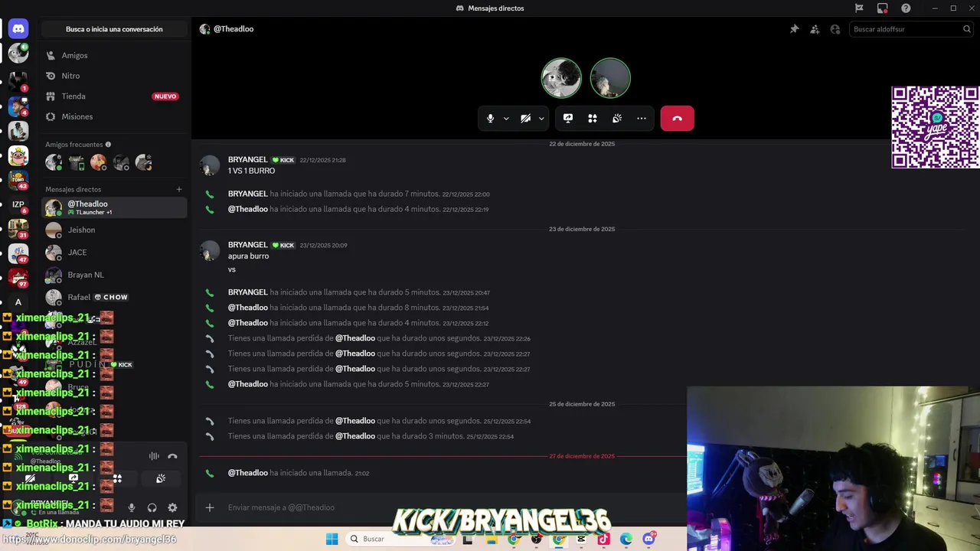Open Brayan NL conversation

coord(114,275)
